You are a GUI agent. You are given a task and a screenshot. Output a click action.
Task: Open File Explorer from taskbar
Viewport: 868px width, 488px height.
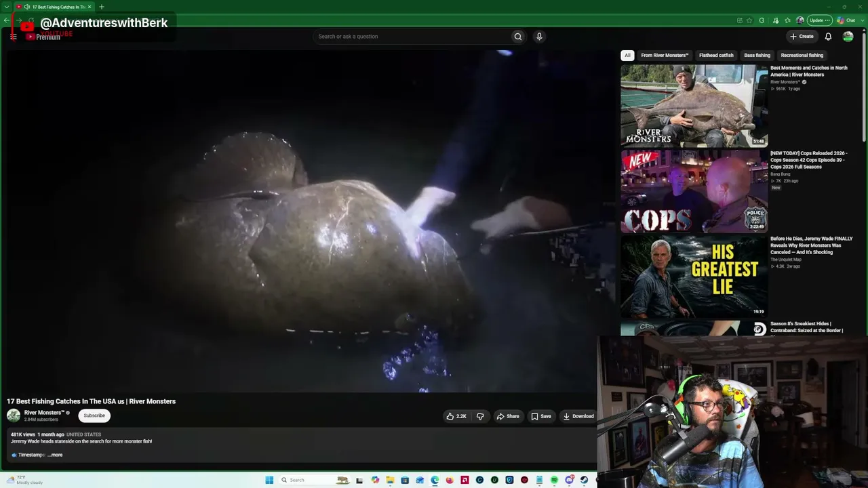coord(390,480)
